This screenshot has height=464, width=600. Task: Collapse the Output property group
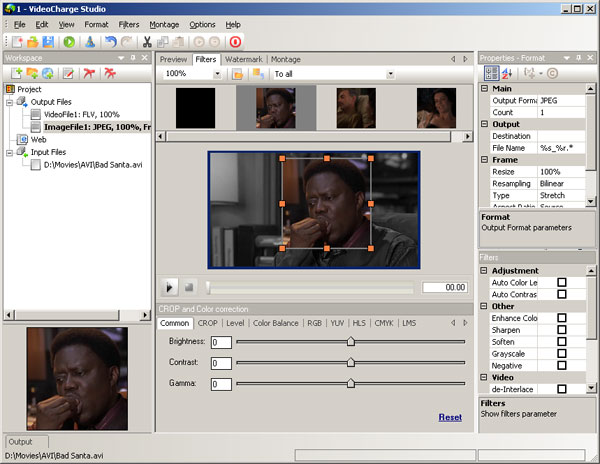(484, 124)
